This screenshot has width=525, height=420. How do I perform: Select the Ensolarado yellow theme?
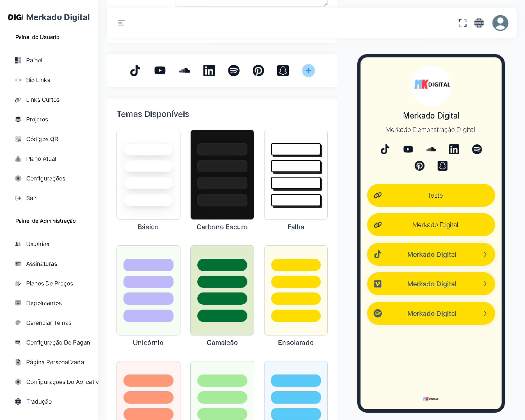tap(296, 290)
